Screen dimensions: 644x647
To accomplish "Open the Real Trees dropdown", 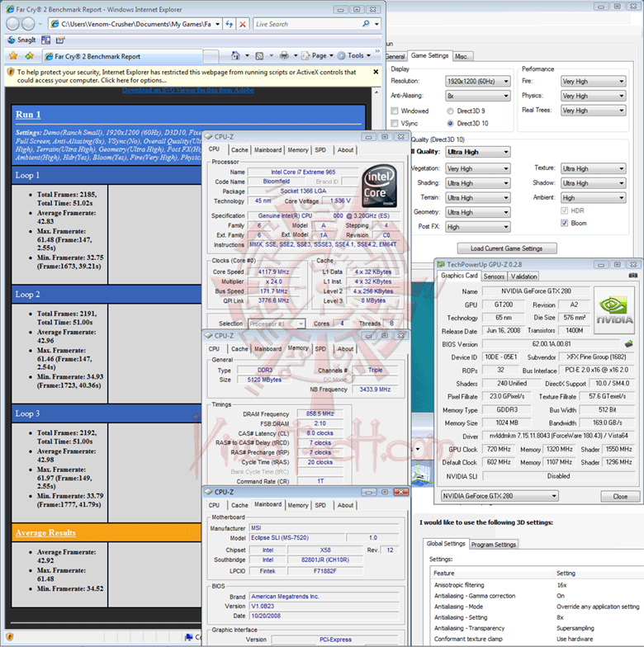I will coord(593,111).
